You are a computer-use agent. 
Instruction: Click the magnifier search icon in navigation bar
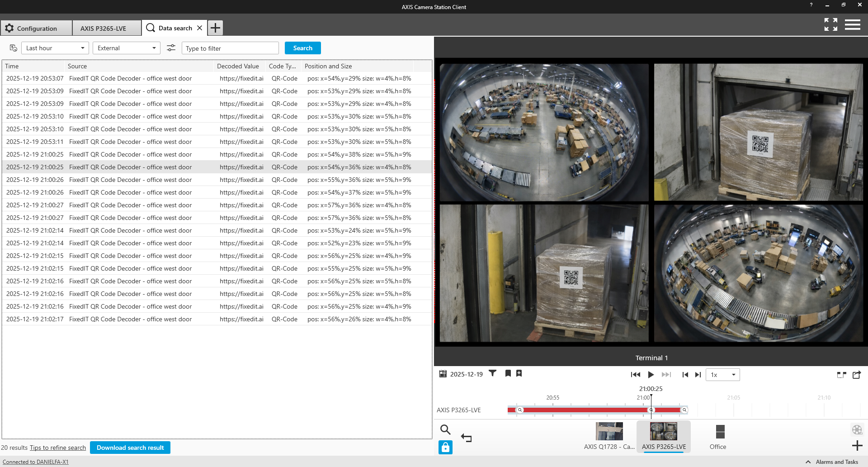(445, 429)
